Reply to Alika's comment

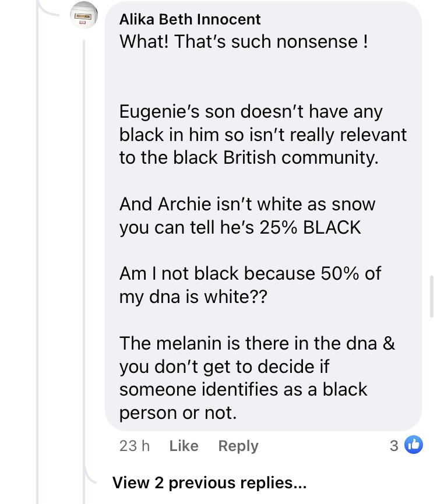(238, 446)
